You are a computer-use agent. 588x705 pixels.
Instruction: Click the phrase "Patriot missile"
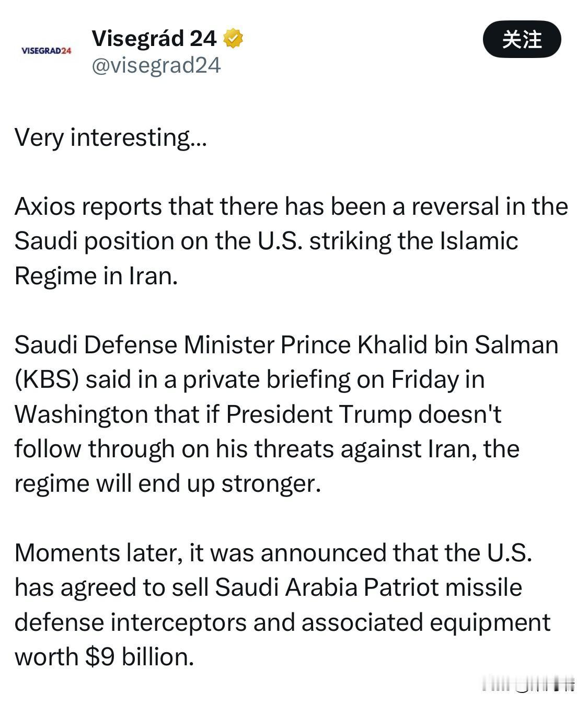click(443, 587)
